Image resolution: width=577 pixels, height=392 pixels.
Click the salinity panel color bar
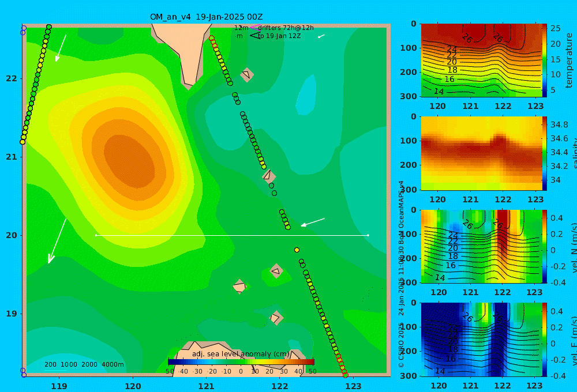click(x=544, y=153)
